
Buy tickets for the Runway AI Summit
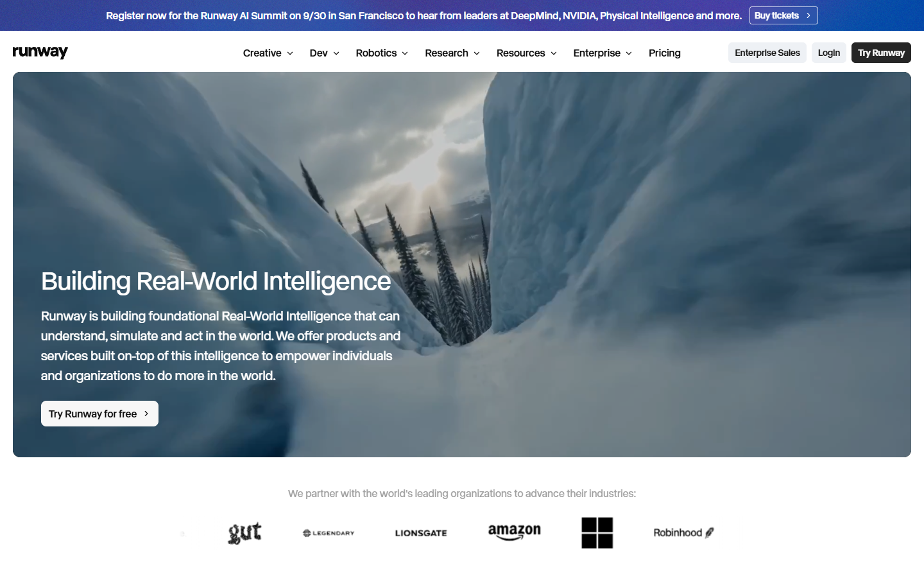(x=783, y=15)
